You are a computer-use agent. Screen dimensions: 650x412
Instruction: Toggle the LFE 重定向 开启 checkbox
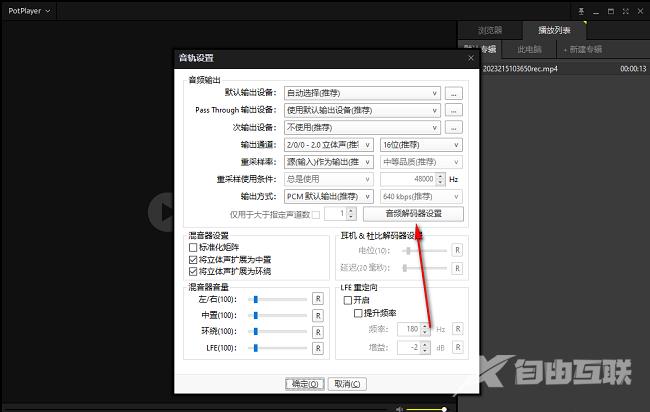(x=347, y=299)
